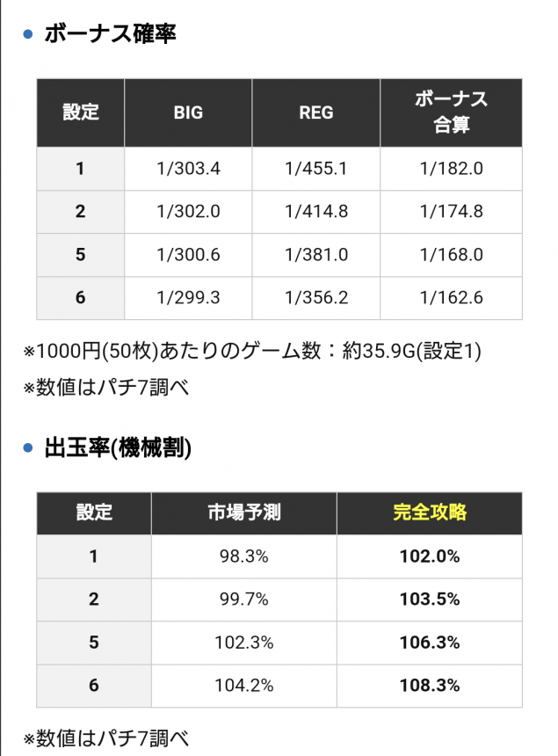This screenshot has width=558, height=756.
Task: Click the blue bullet beside ボーナス確率
Action: (x=28, y=34)
